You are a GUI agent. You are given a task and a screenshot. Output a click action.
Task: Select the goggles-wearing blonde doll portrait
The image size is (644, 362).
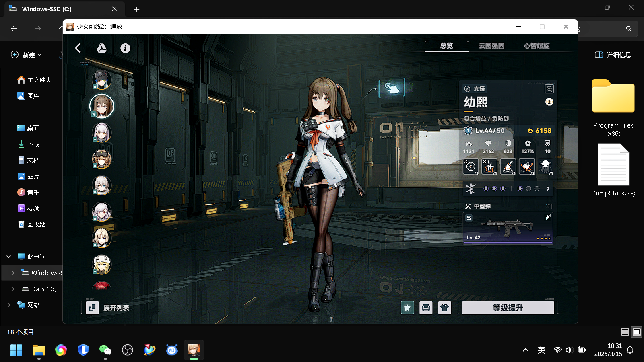pyautogui.click(x=101, y=159)
